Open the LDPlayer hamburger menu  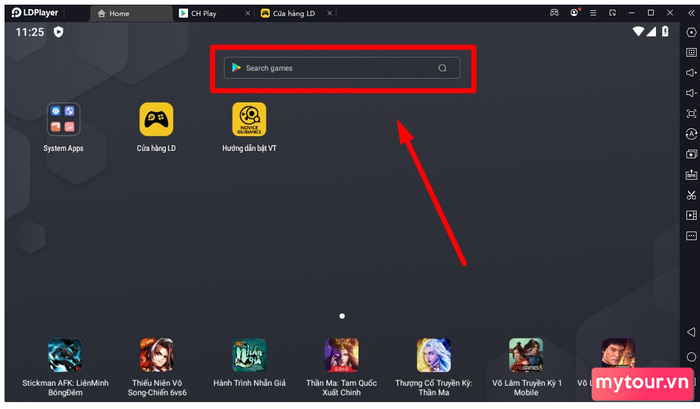coord(593,13)
